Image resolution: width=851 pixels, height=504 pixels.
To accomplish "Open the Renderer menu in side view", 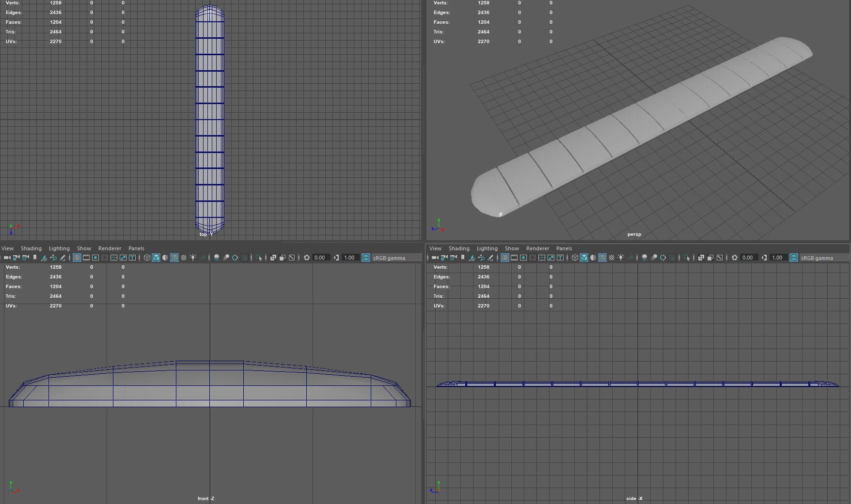I will pyautogui.click(x=537, y=248).
